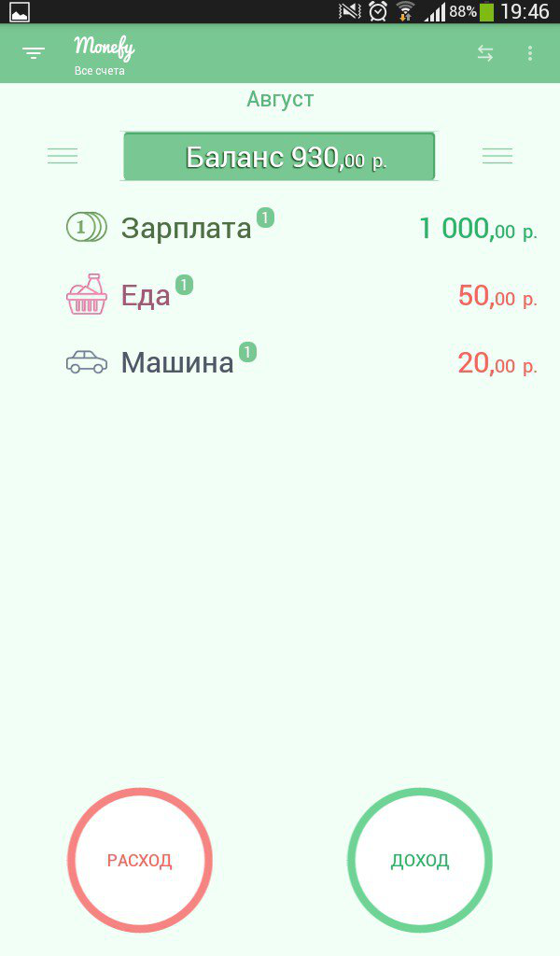Tap the salary coins icon

pyautogui.click(x=86, y=227)
